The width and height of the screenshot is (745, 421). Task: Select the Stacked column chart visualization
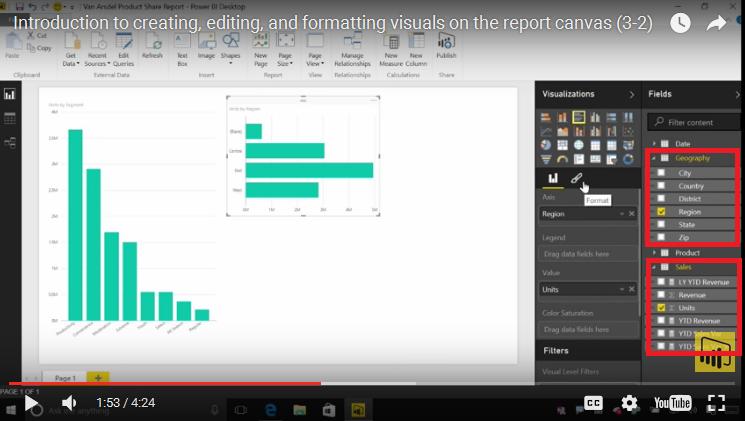(x=562, y=117)
